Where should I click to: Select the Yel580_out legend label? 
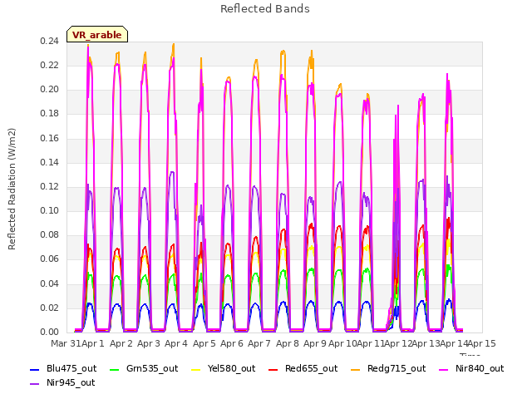coord(231,368)
